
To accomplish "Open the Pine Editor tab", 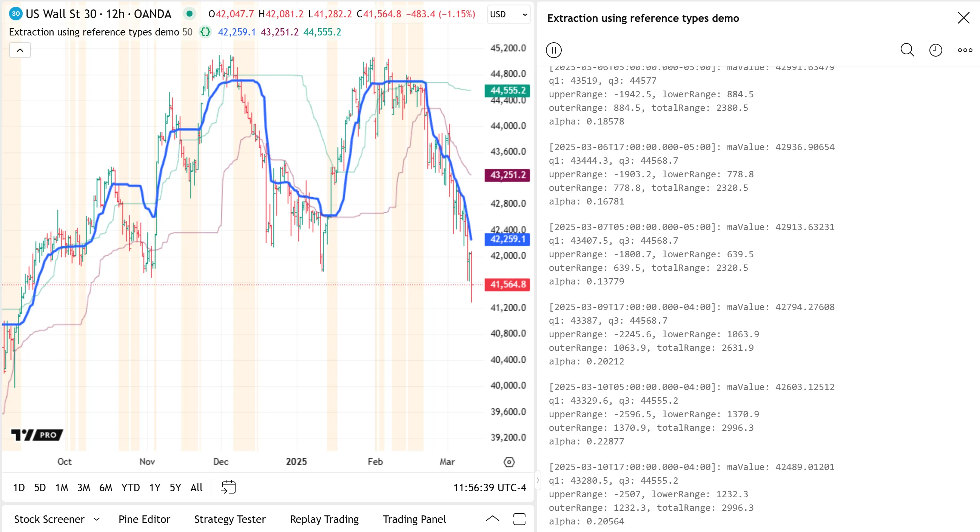I will point(144,520).
